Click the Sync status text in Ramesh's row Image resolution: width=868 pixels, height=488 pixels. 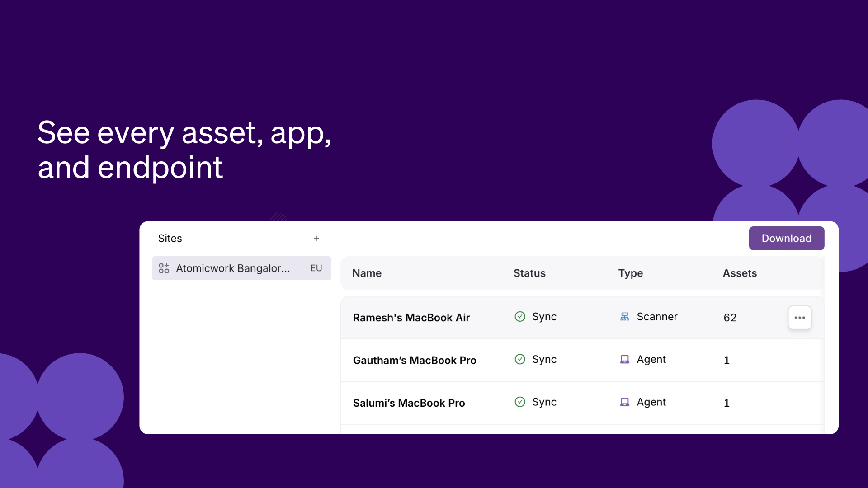click(544, 317)
